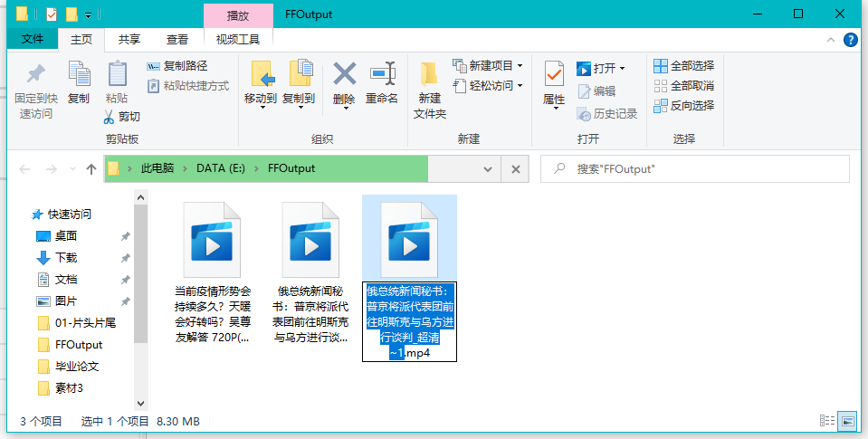The height and width of the screenshot is (439, 868).
Task: Click the selected video's thumbnail icon
Action: (410, 239)
